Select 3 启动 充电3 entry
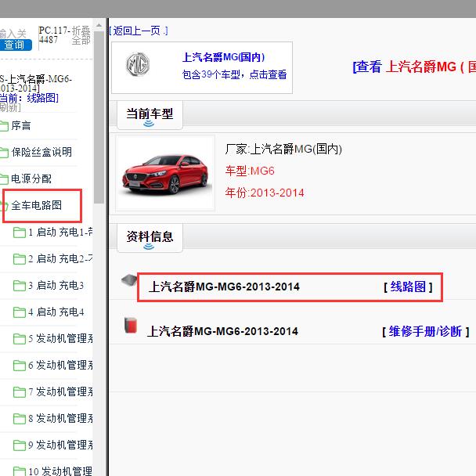Image resolution: width=476 pixels, height=476 pixels. (x=56, y=285)
